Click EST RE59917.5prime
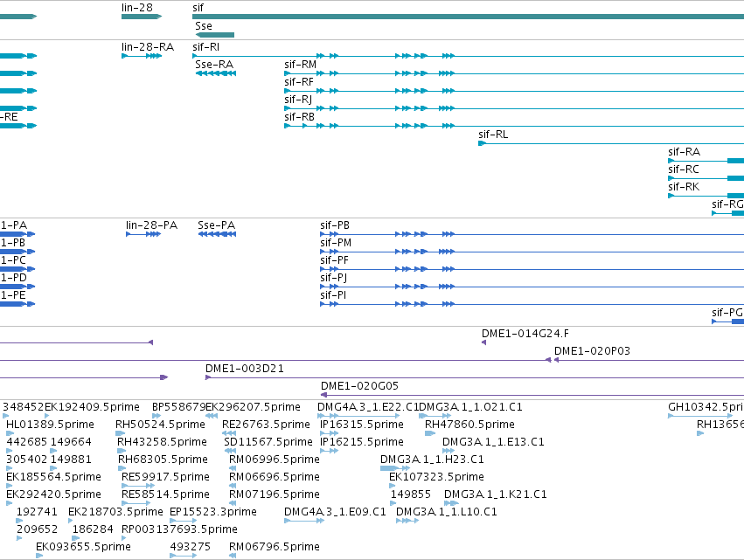This screenshot has height=560, width=744. [138, 486]
